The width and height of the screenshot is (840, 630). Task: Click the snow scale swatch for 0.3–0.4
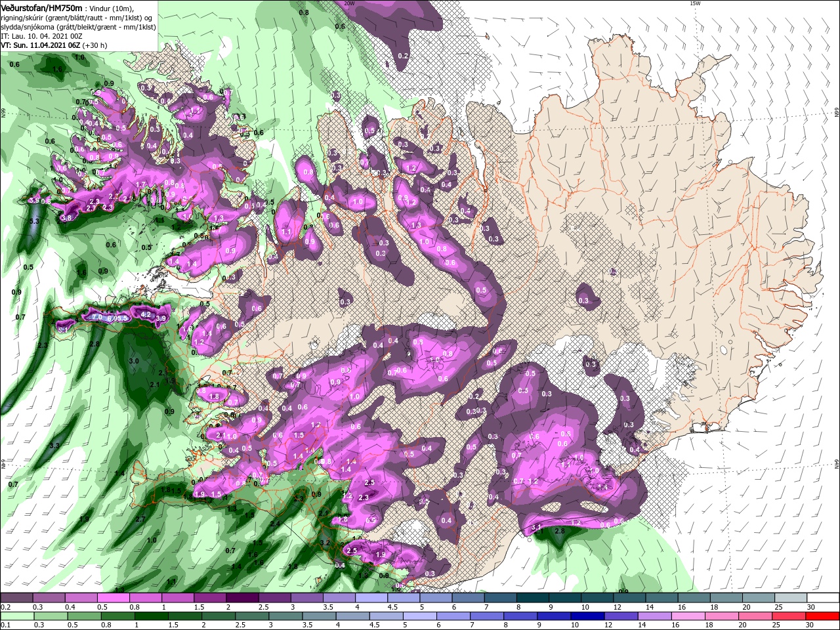[49, 598]
